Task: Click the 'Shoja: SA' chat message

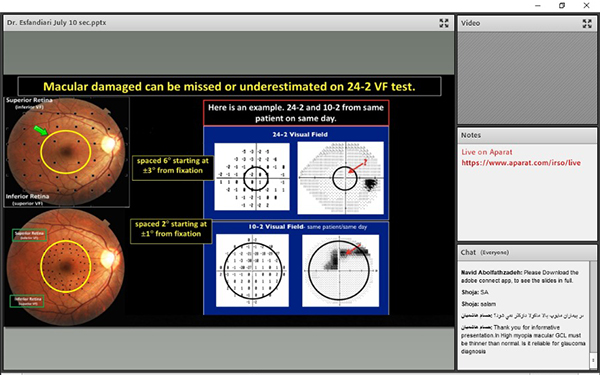Action: tap(474, 292)
